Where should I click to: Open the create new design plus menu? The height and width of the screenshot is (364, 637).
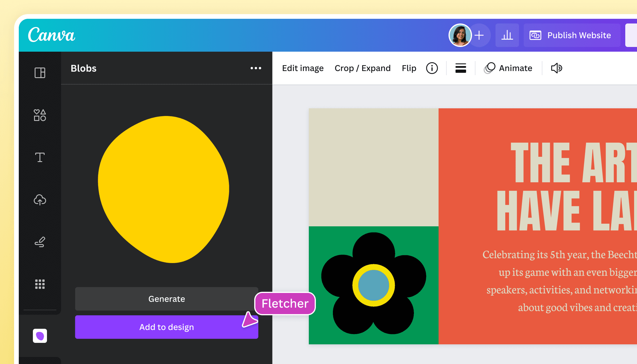479,35
